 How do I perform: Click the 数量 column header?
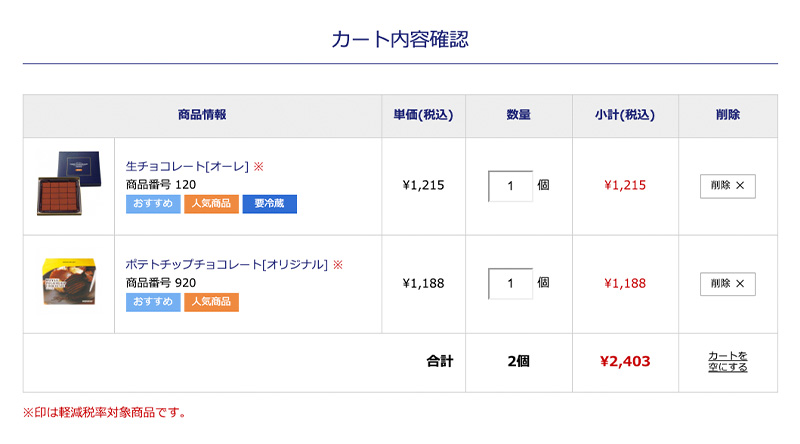[x=518, y=115]
